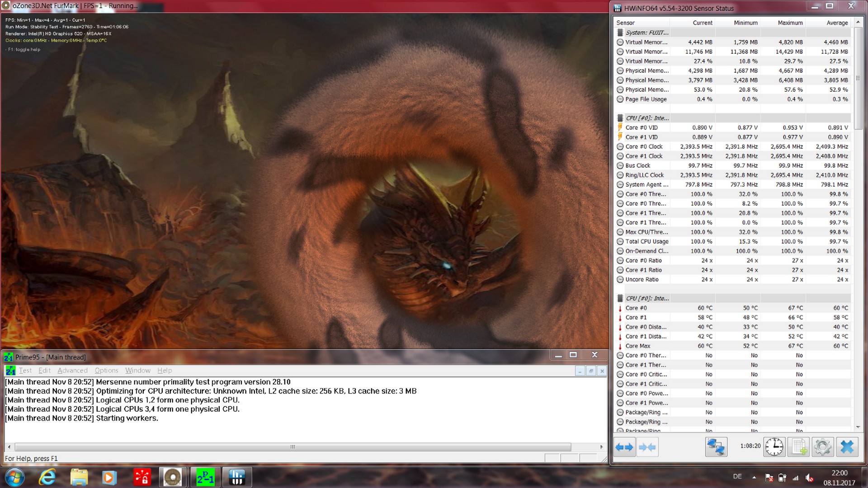The image size is (868, 488).
Task: Click the network signal tray icon
Action: pyautogui.click(x=796, y=478)
